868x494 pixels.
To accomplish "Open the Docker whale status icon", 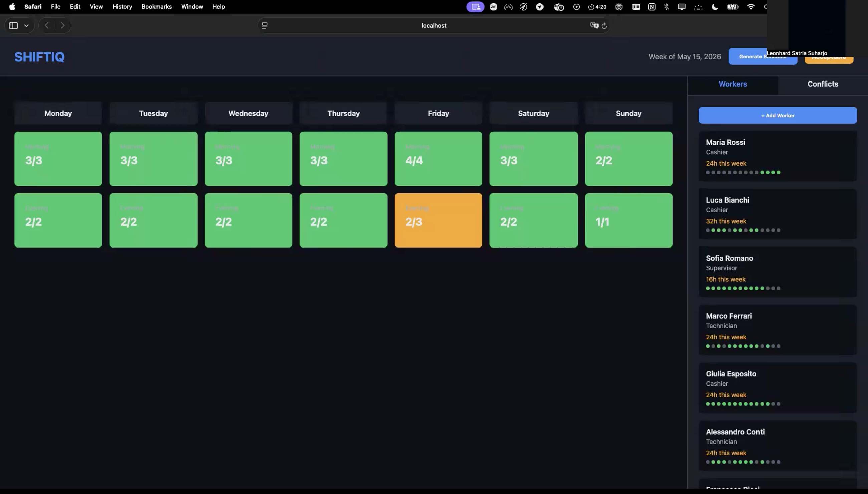I will (559, 7).
